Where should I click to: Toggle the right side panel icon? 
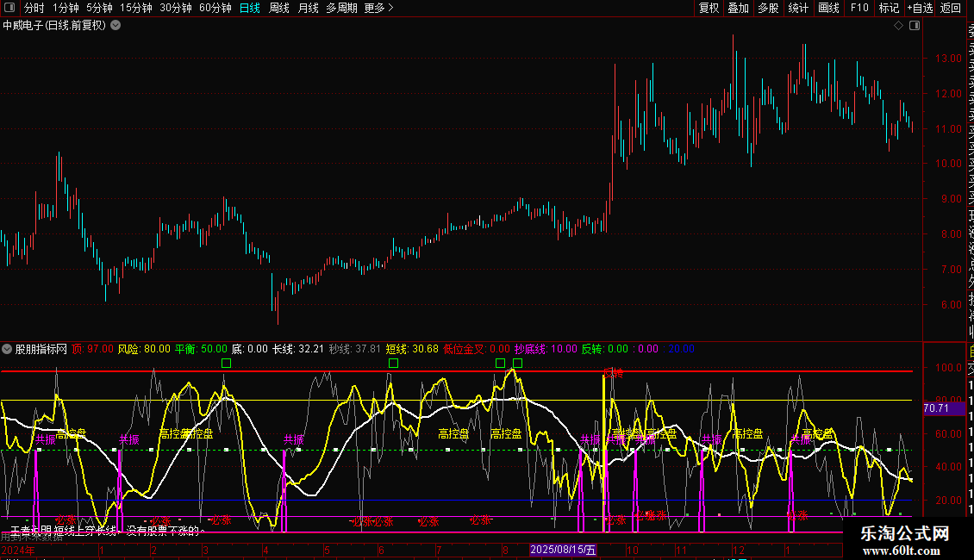pyautogui.click(x=915, y=26)
